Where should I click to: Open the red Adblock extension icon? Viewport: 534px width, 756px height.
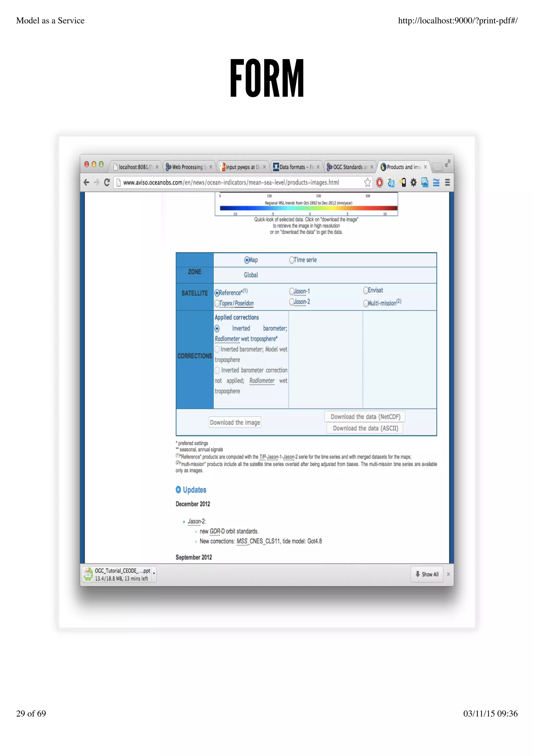379,182
